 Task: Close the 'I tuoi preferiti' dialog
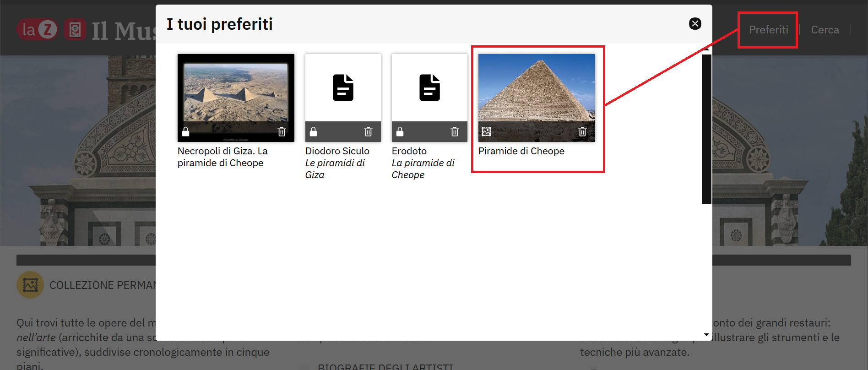[x=695, y=23]
